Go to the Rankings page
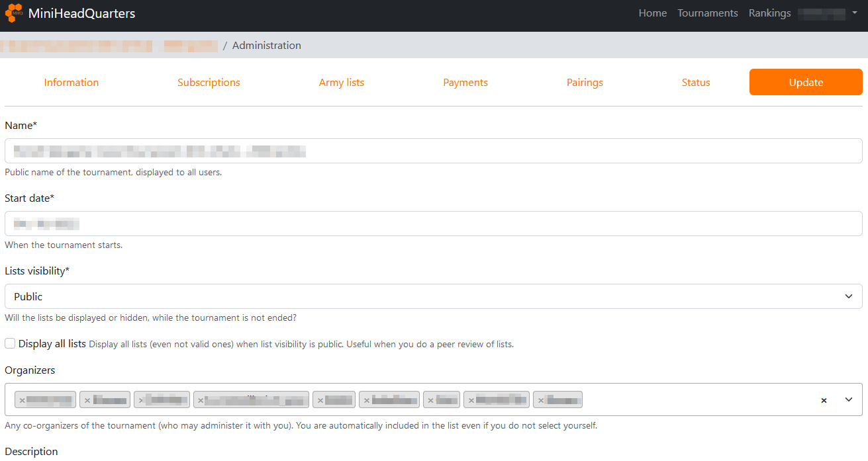 point(769,13)
